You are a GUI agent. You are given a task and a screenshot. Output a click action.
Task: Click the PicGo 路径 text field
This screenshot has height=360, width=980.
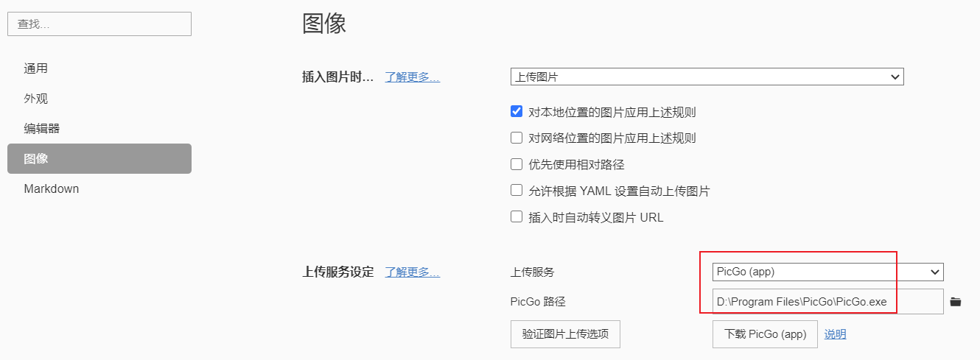point(828,301)
